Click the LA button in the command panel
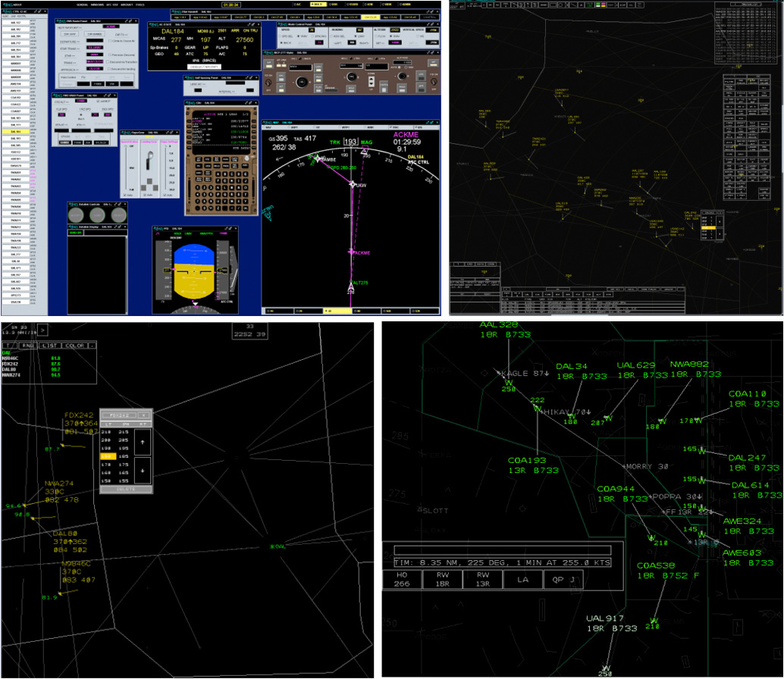Screen dimensions: 784x679 click(524, 578)
